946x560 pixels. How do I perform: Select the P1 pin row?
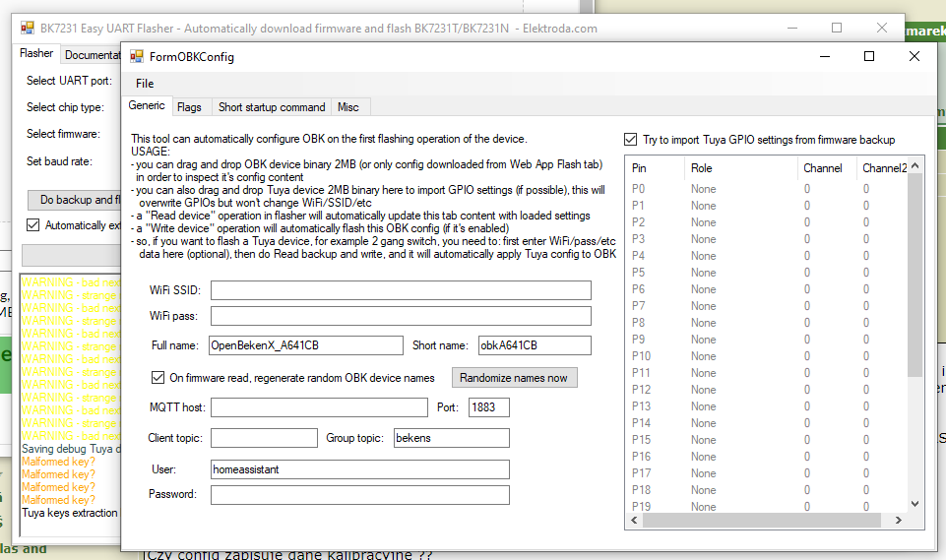(x=766, y=206)
